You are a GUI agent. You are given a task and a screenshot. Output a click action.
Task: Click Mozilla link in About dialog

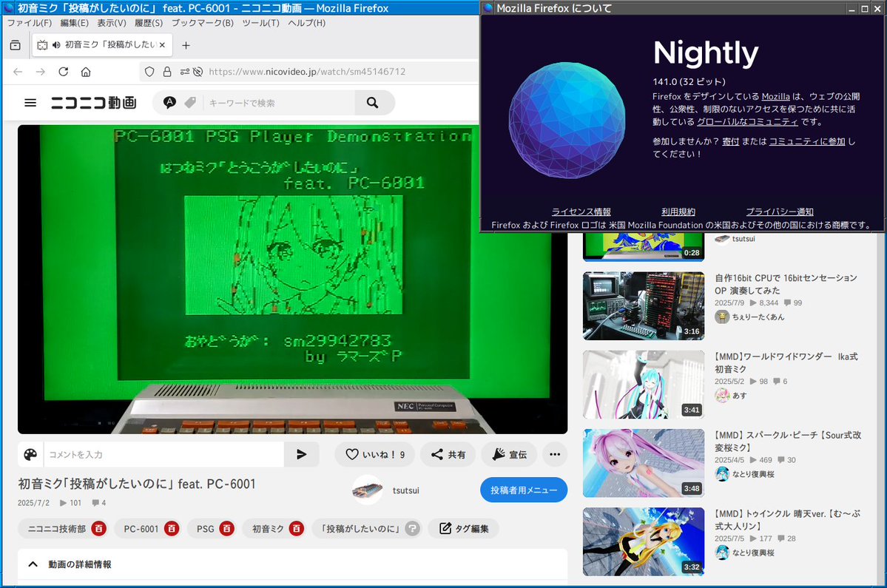775,97
